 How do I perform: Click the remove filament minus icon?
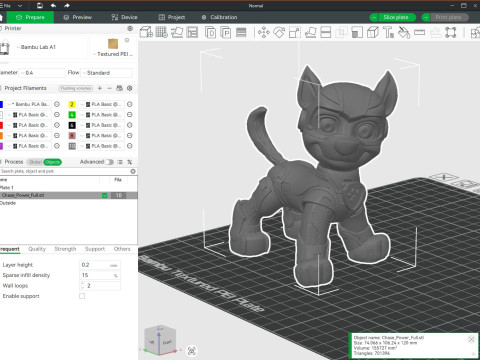click(x=109, y=88)
